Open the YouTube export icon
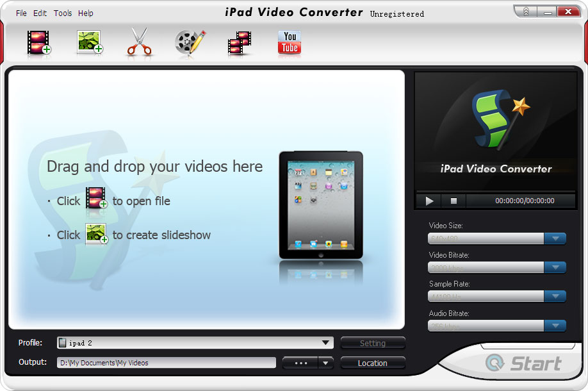The height and width of the screenshot is (391, 588). coord(289,42)
